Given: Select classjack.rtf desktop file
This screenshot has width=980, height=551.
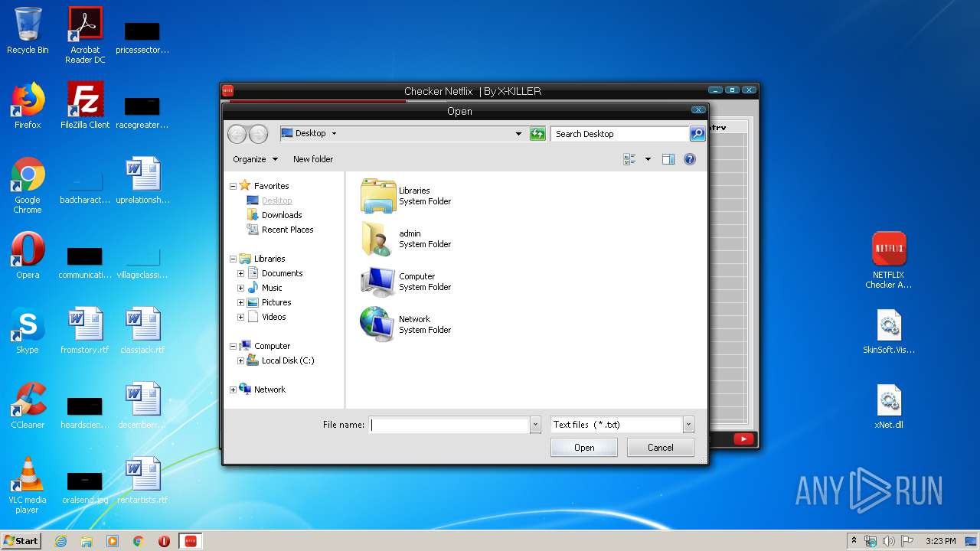Looking at the screenshot, I should point(142,331).
